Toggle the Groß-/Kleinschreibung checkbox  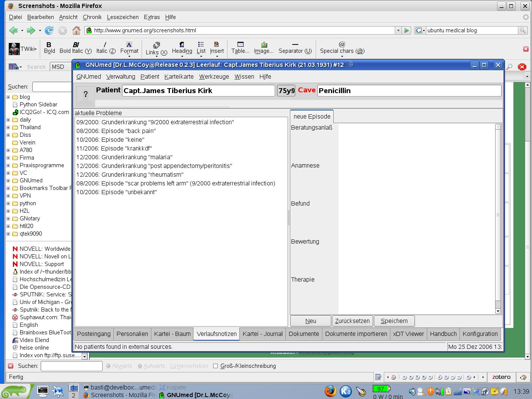215,366
